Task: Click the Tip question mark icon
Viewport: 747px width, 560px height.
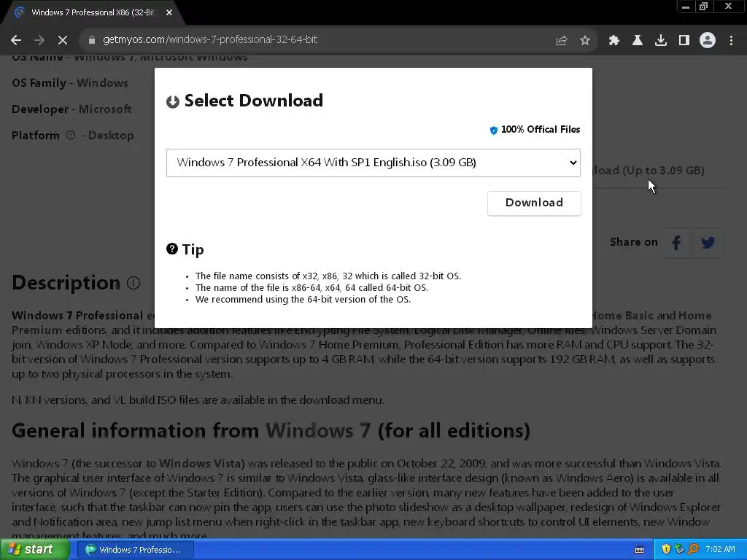Action: [172, 249]
